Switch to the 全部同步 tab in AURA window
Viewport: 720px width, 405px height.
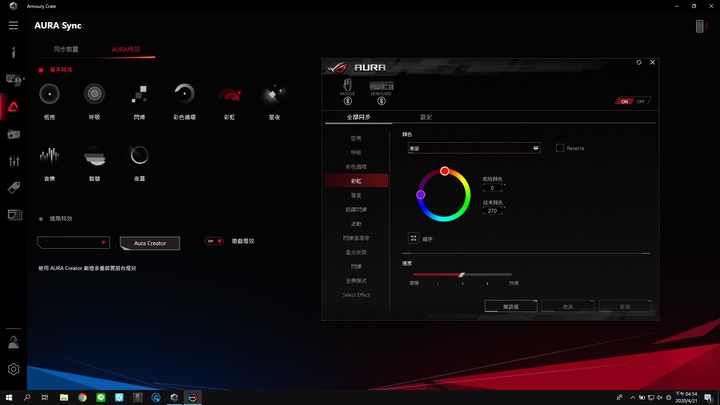pos(359,117)
